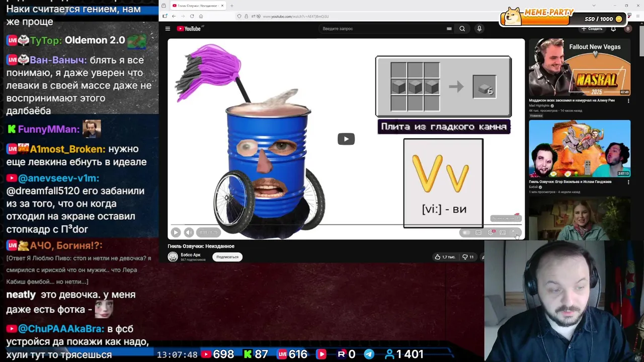The height and width of the screenshot is (362, 644).
Task: Click chat username ТуТор
Action: click(45, 40)
